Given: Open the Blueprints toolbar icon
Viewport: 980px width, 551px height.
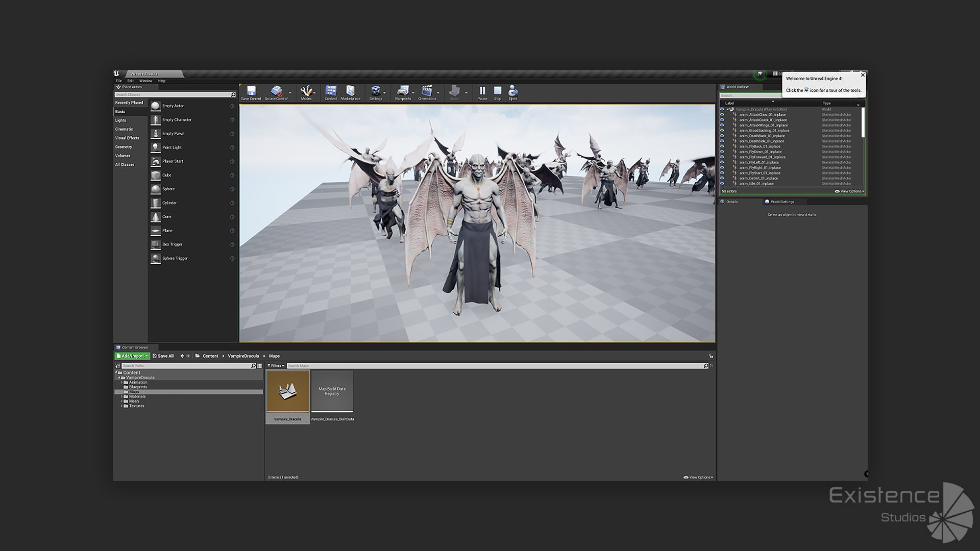Looking at the screenshot, I should tap(403, 92).
